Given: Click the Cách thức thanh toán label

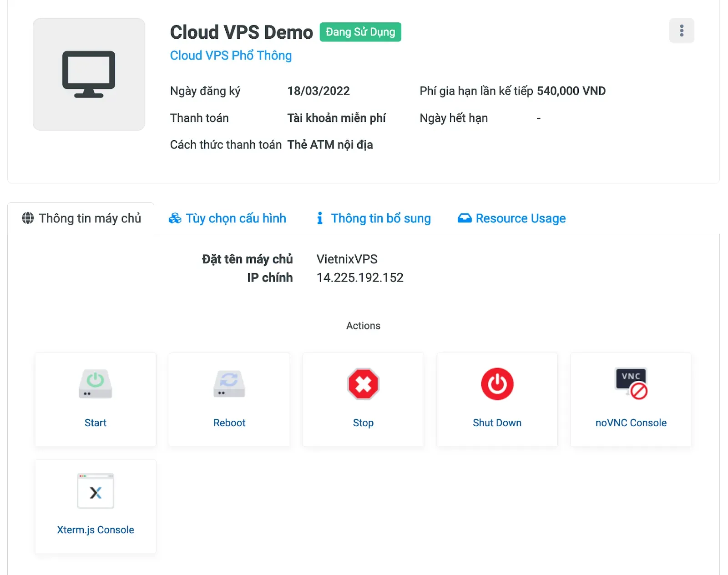Looking at the screenshot, I should tap(226, 145).
